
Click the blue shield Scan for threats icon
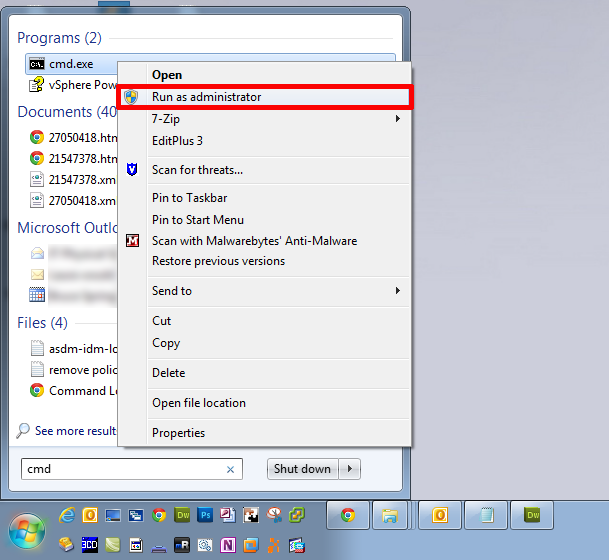click(132, 169)
